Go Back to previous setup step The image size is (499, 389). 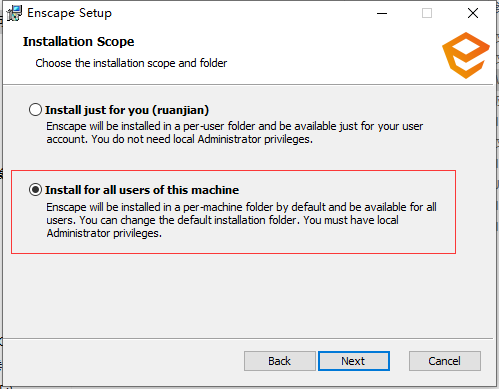(x=279, y=361)
